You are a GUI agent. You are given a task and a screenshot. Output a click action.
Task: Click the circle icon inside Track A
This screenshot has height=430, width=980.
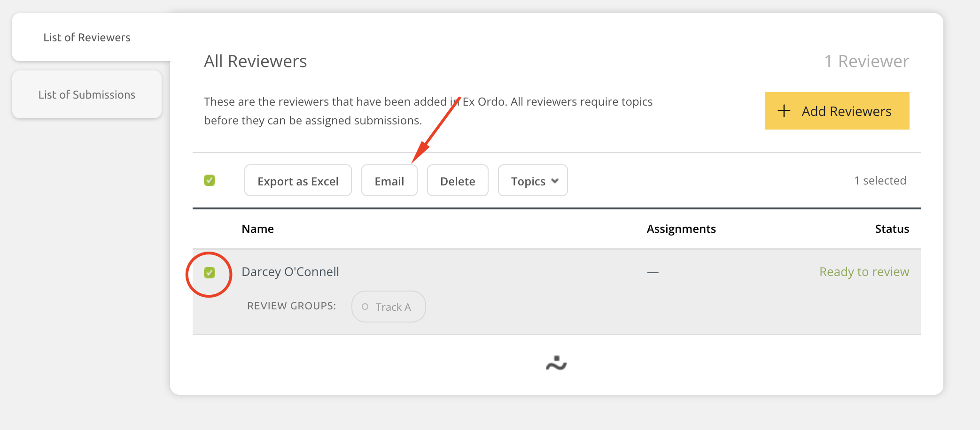365,307
